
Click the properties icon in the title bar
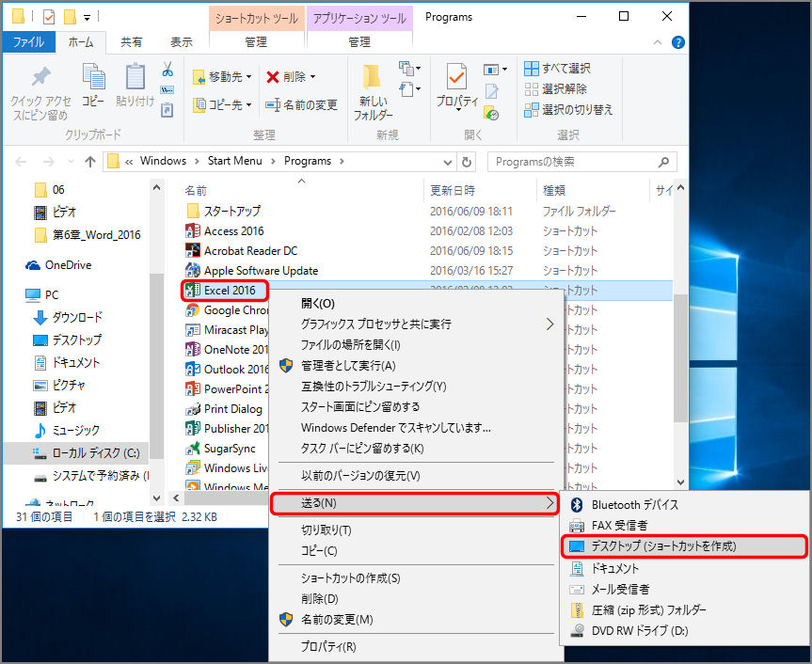(49, 17)
